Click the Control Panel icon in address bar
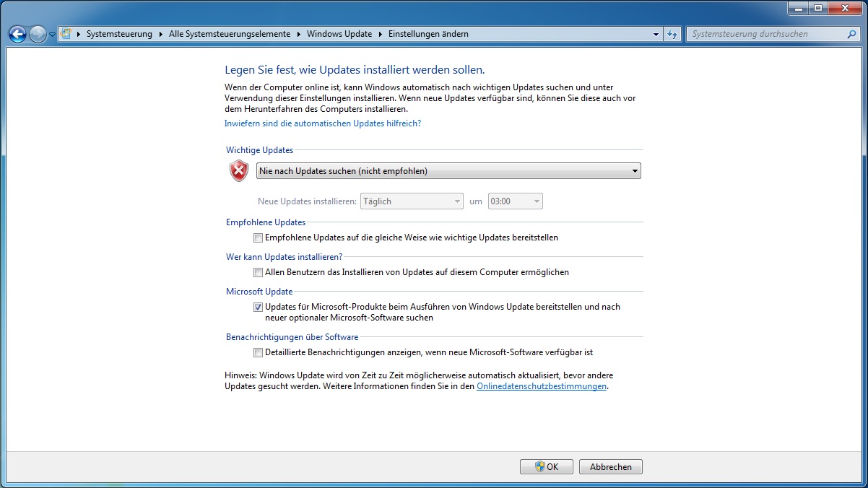 pyautogui.click(x=66, y=34)
